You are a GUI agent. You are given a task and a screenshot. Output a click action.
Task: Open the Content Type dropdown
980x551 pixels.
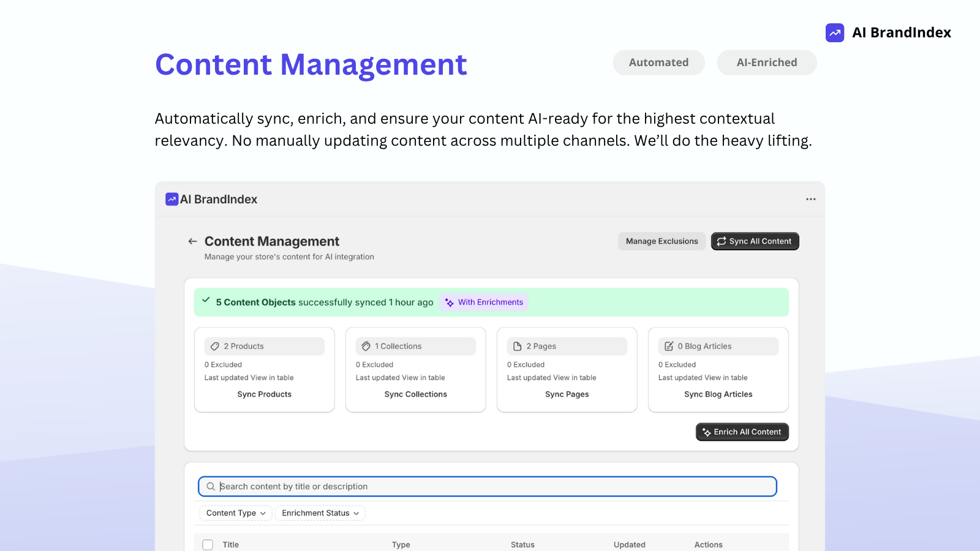tap(235, 513)
